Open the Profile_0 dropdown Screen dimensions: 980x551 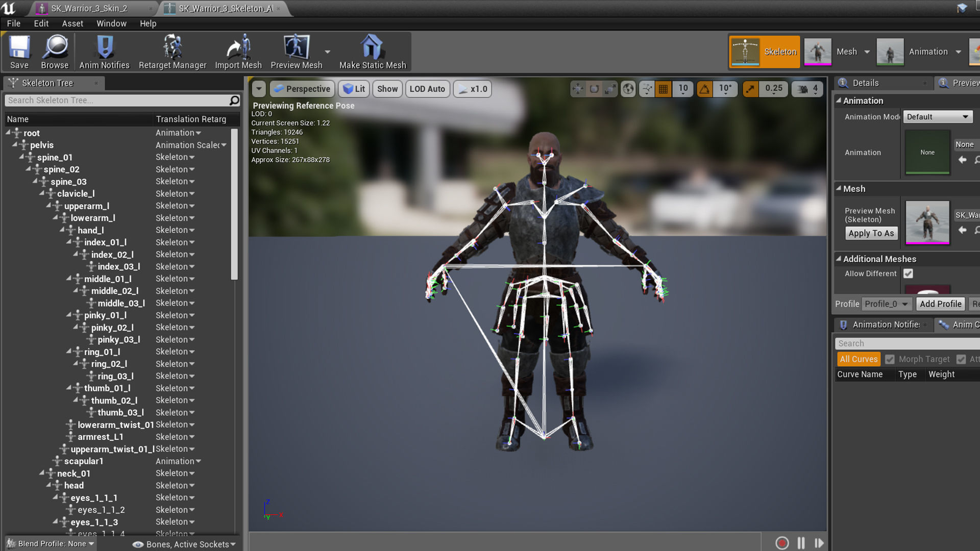click(887, 304)
